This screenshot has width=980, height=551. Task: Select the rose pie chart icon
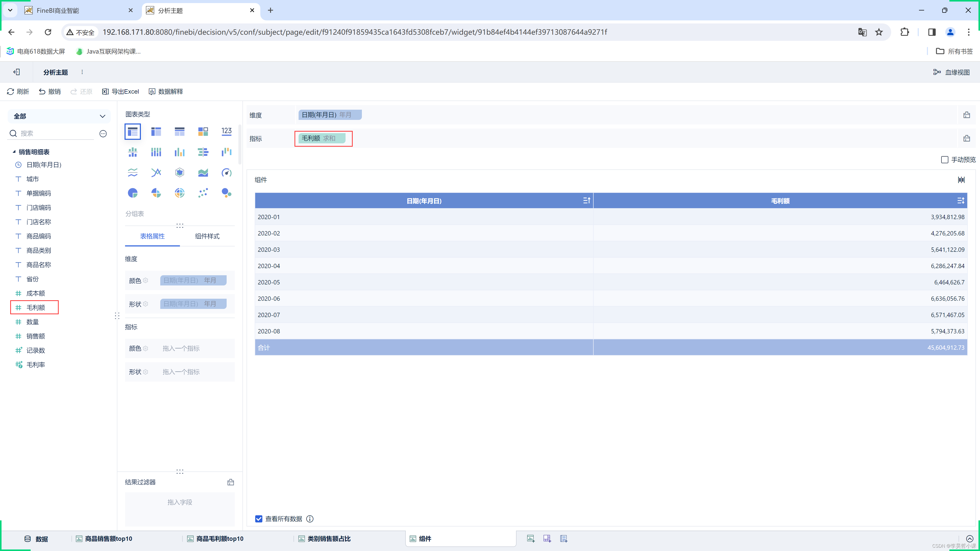pos(156,193)
